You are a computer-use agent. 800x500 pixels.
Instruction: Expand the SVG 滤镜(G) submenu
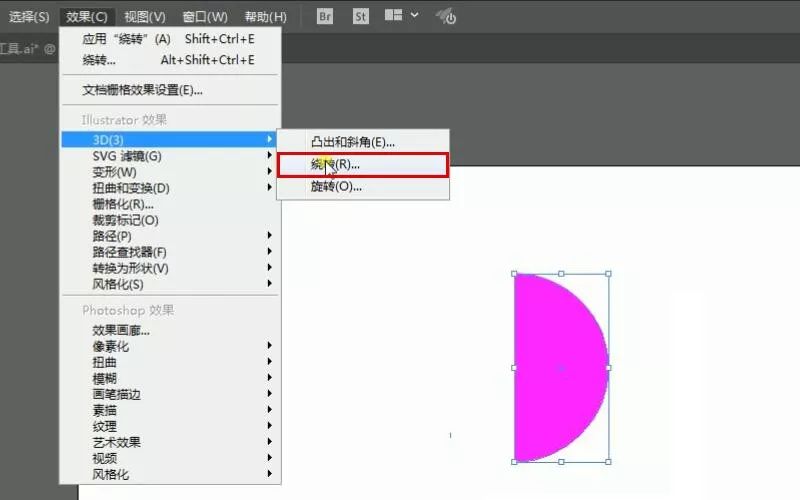(127, 156)
